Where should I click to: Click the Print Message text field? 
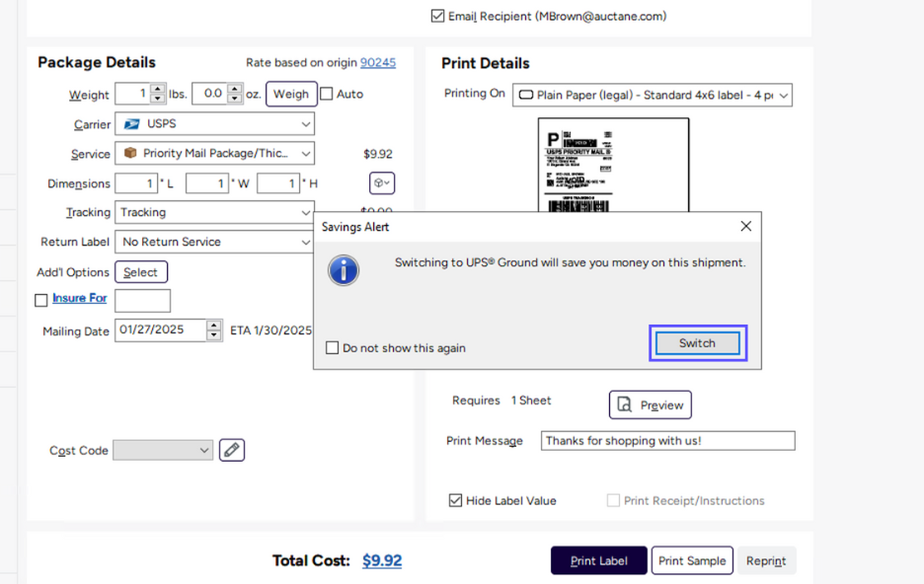click(667, 441)
